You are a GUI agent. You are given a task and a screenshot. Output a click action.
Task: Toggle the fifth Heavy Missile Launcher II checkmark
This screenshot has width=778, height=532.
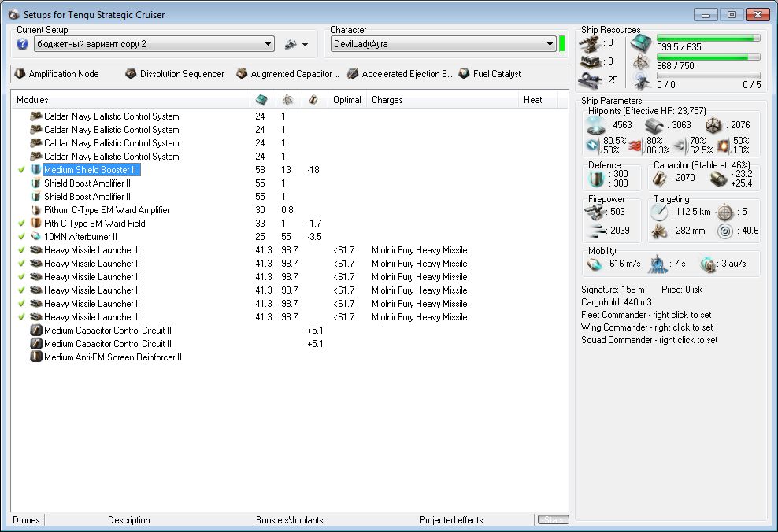click(x=21, y=304)
